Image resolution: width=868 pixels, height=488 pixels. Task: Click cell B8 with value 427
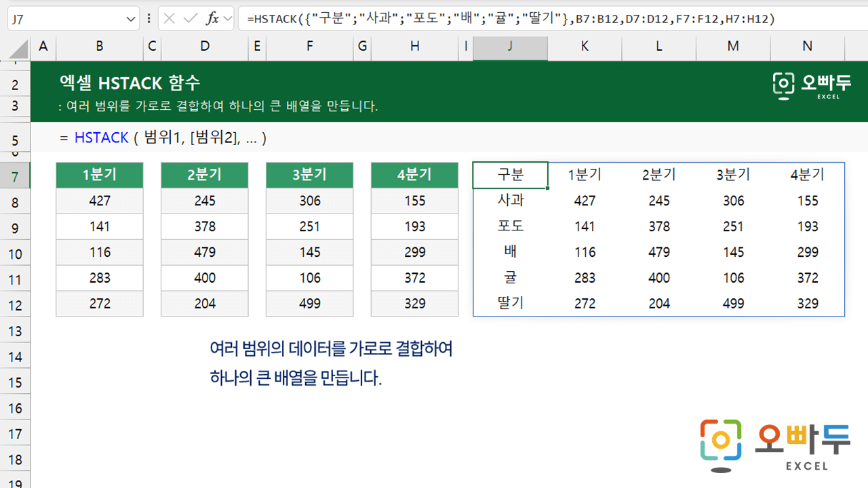coord(100,201)
